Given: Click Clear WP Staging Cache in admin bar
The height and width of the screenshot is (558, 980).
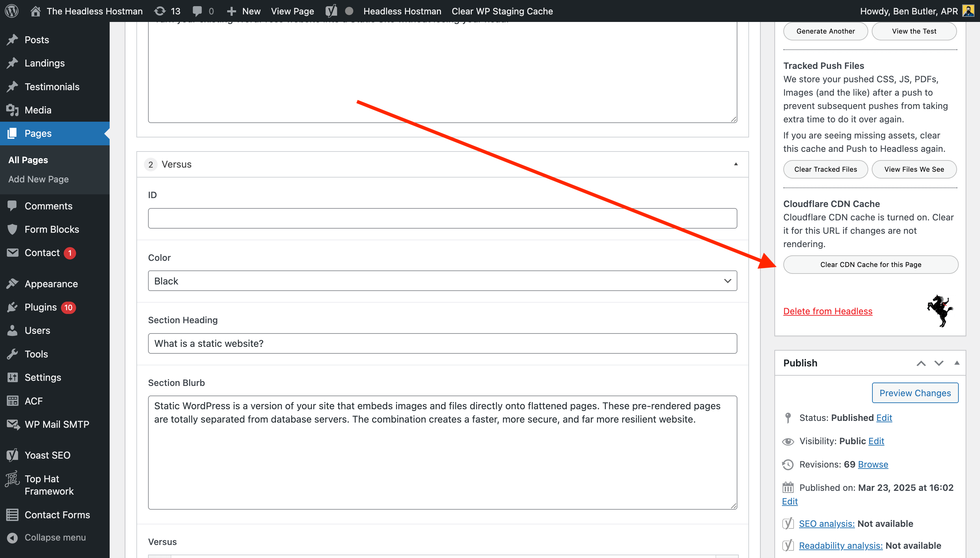Looking at the screenshot, I should click(502, 11).
